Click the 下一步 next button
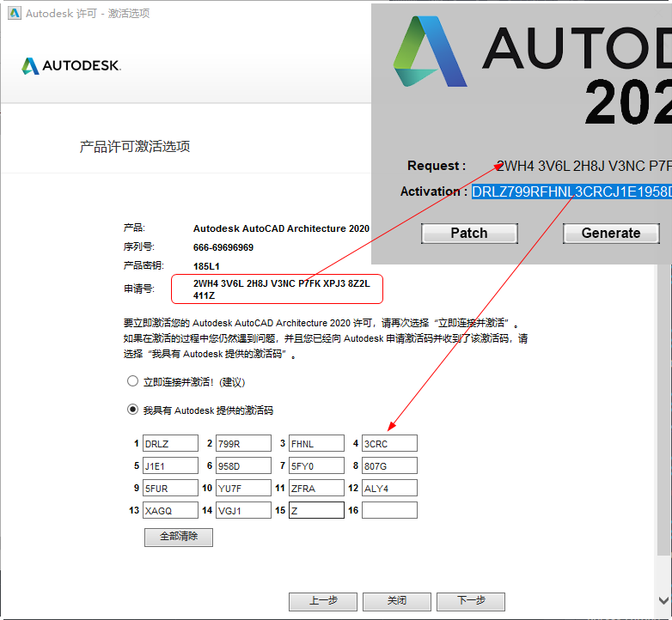The width and height of the screenshot is (672, 620). [x=471, y=601]
